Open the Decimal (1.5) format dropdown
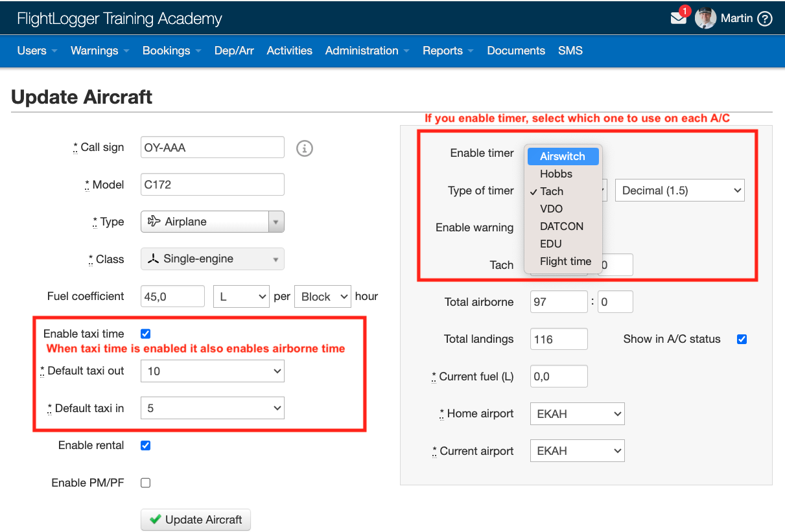This screenshot has height=532, width=785. [x=679, y=190]
